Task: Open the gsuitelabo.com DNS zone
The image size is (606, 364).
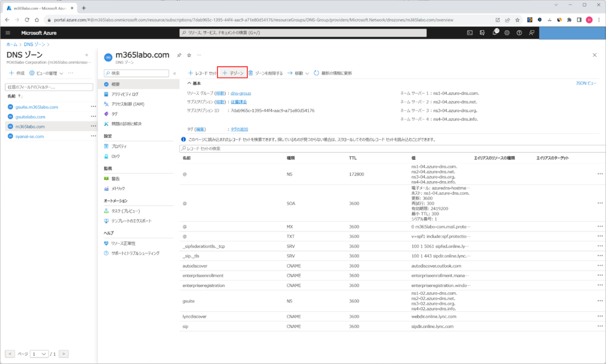Action: [x=30, y=117]
